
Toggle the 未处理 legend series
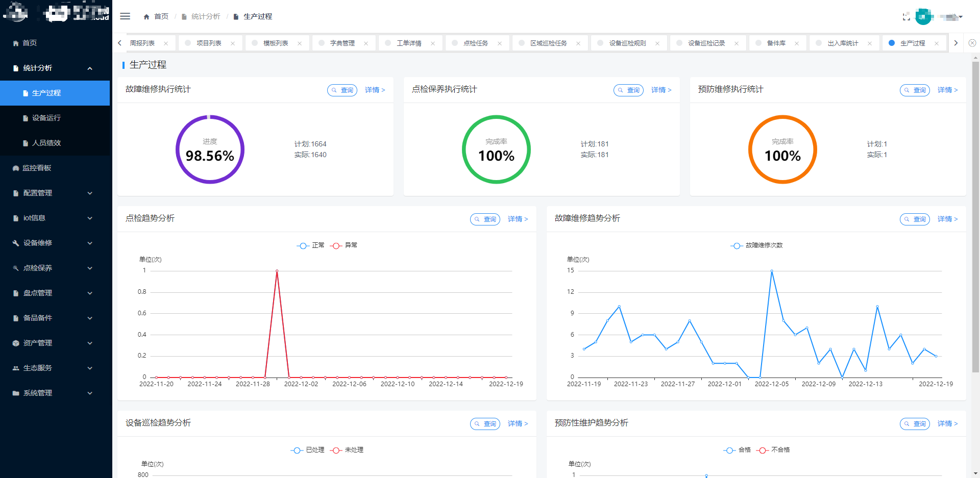click(x=347, y=450)
